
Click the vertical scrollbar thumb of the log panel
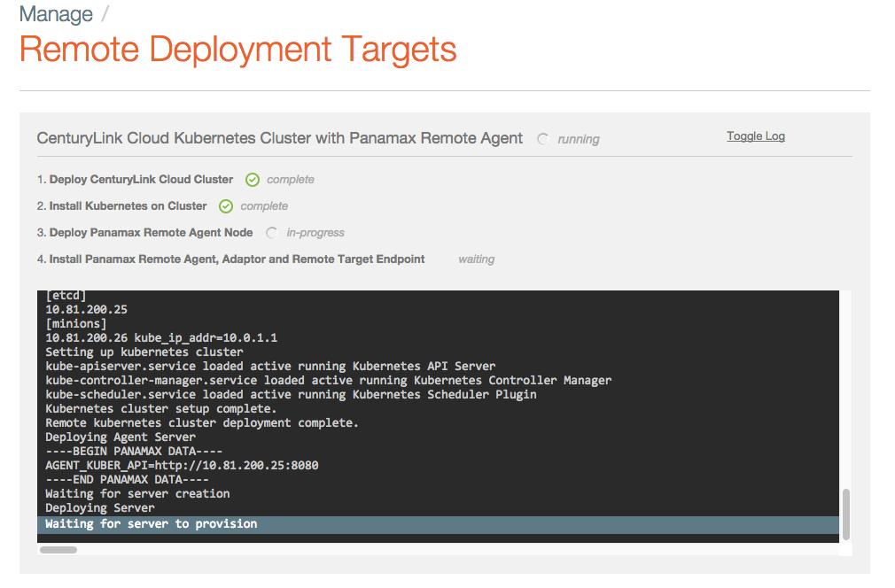(846, 514)
